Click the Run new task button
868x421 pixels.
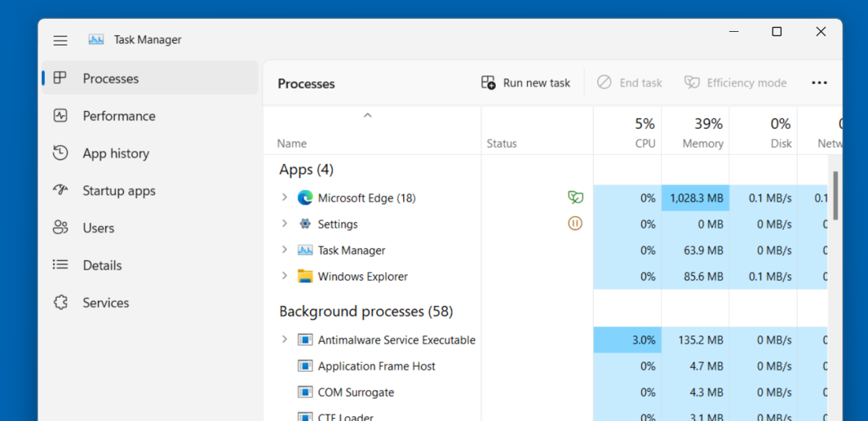[526, 83]
